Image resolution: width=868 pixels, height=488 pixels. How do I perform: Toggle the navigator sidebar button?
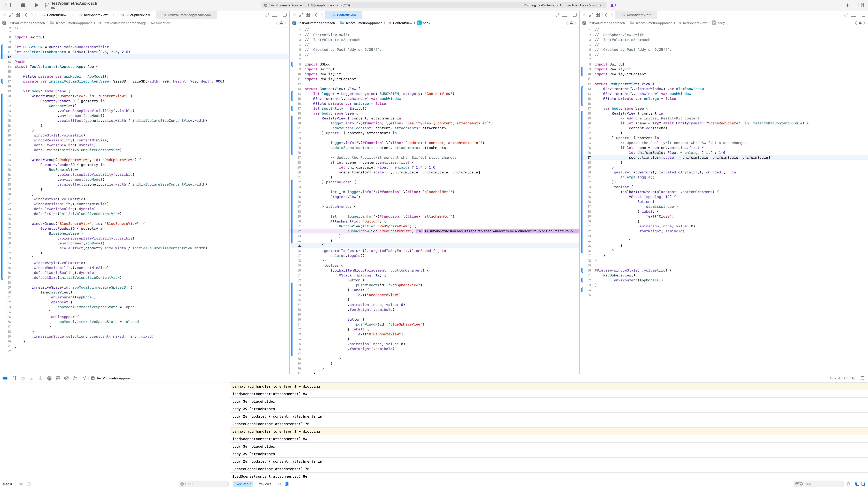8,5
